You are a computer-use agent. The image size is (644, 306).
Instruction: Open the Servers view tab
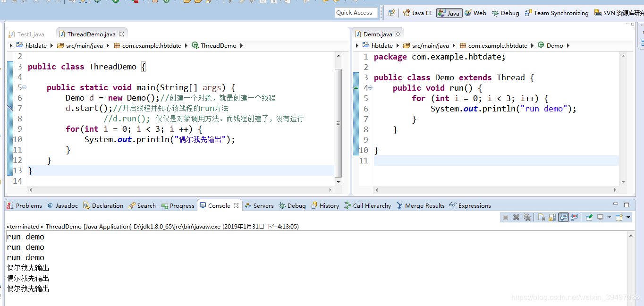(x=259, y=205)
